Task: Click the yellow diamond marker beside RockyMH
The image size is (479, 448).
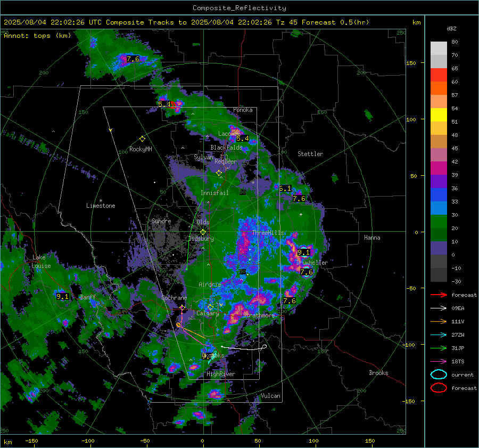Action: (x=142, y=139)
